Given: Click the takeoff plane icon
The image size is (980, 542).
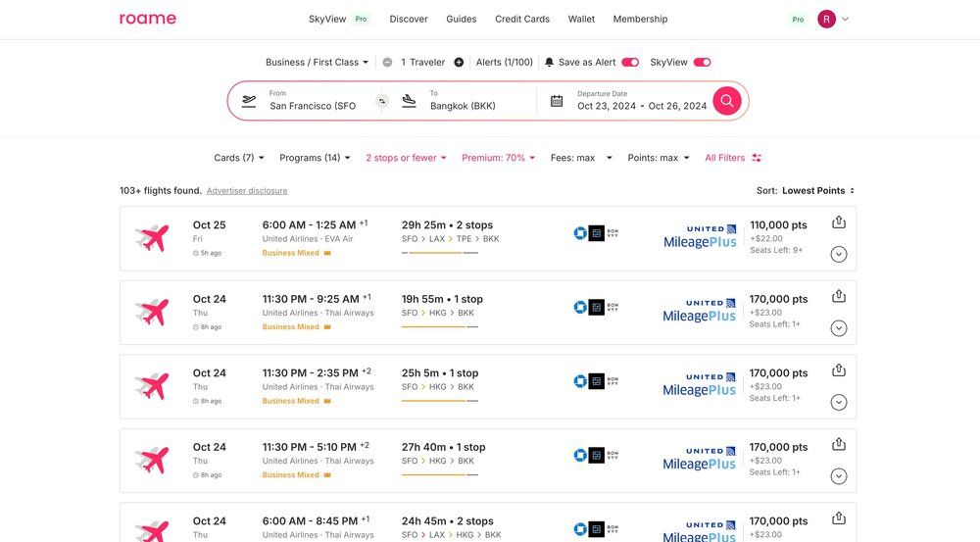Looking at the screenshot, I should point(249,101).
